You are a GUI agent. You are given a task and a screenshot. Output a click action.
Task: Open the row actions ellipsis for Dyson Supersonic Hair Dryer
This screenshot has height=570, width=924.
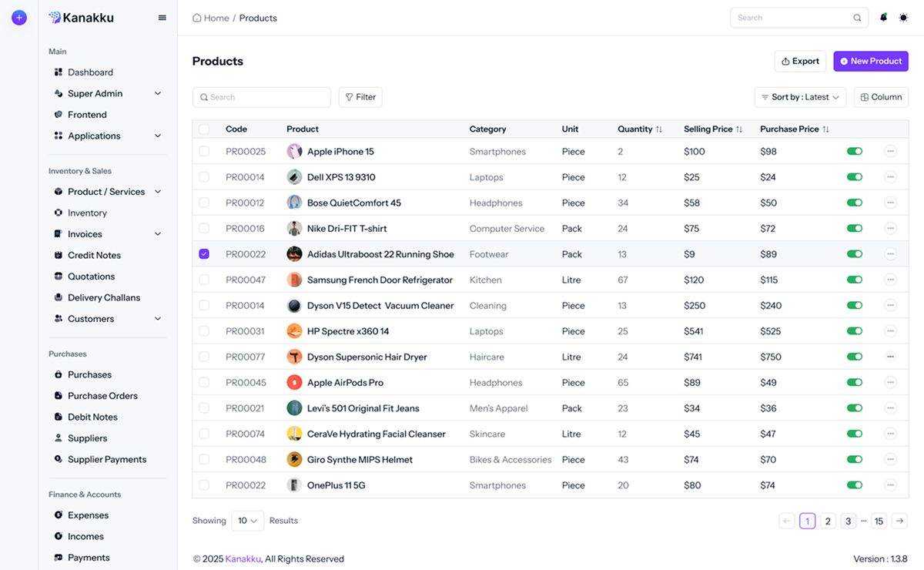(x=890, y=356)
